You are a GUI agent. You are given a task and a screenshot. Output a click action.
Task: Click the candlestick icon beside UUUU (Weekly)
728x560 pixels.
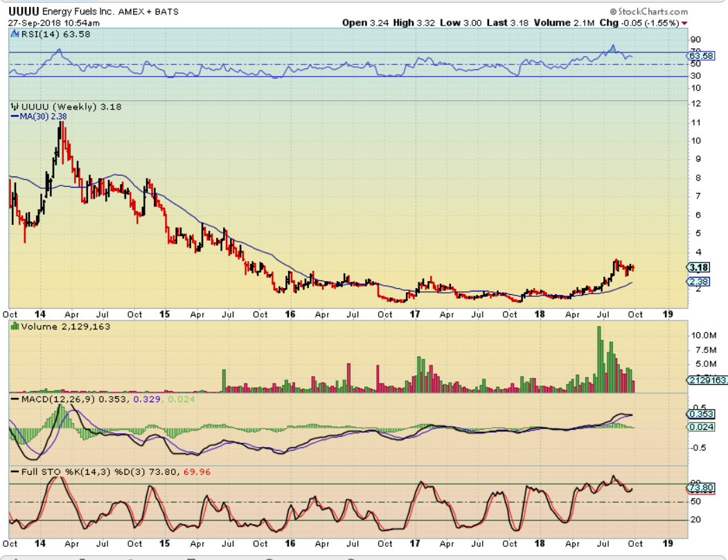tap(12, 107)
